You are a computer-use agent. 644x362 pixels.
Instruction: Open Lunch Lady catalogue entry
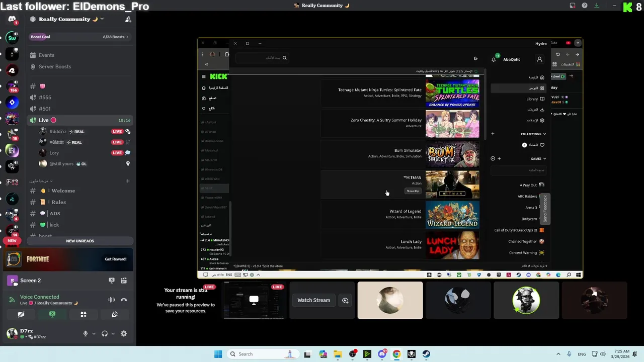point(400,245)
